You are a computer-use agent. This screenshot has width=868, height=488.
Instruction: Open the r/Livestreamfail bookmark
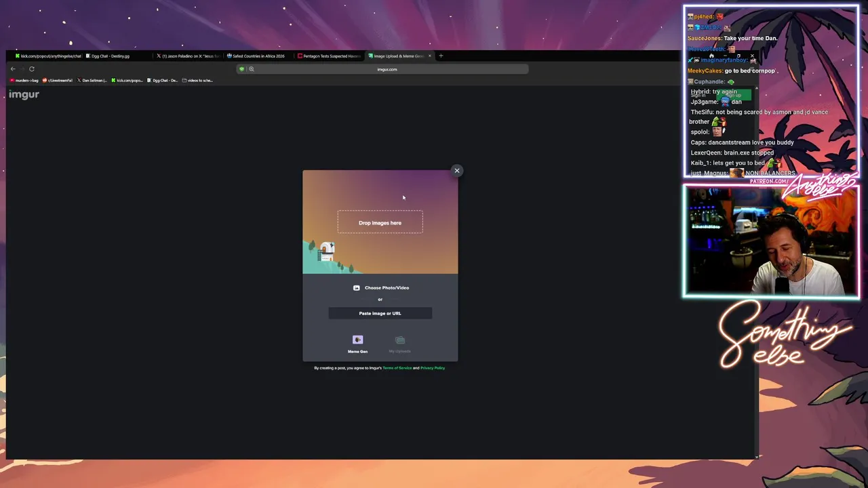point(58,81)
